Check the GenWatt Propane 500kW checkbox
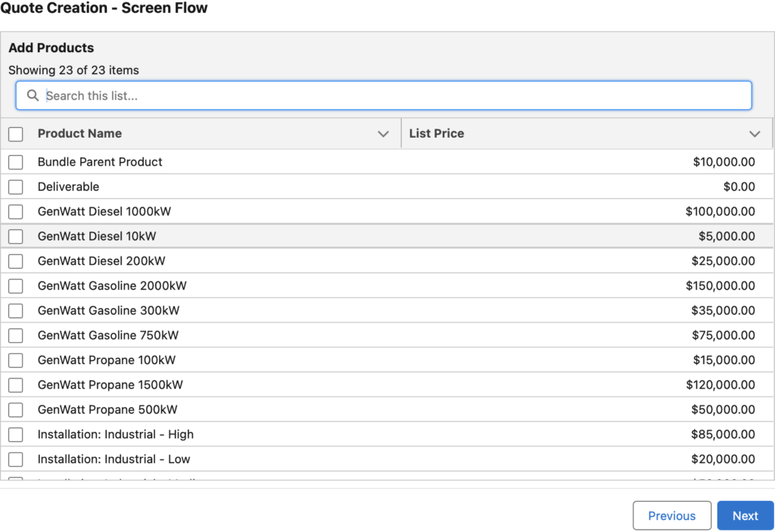Screen dimensions: 775x532 [x=15, y=409]
